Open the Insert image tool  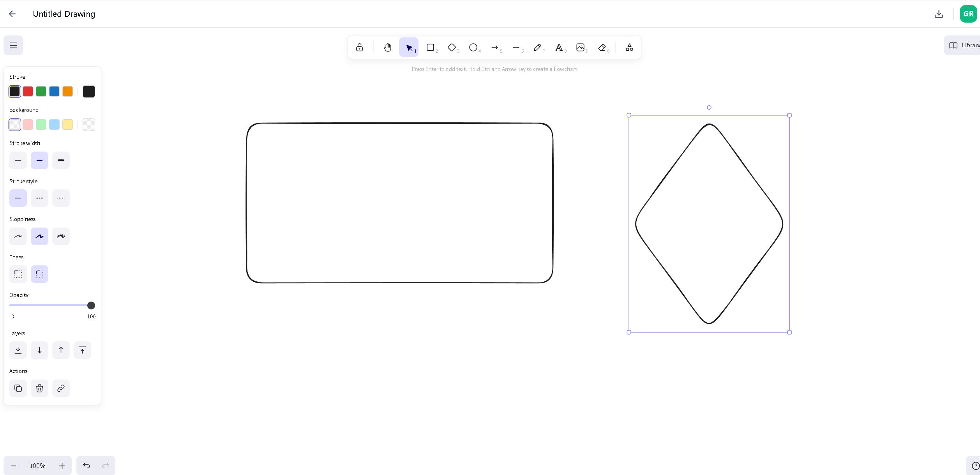(x=580, y=48)
